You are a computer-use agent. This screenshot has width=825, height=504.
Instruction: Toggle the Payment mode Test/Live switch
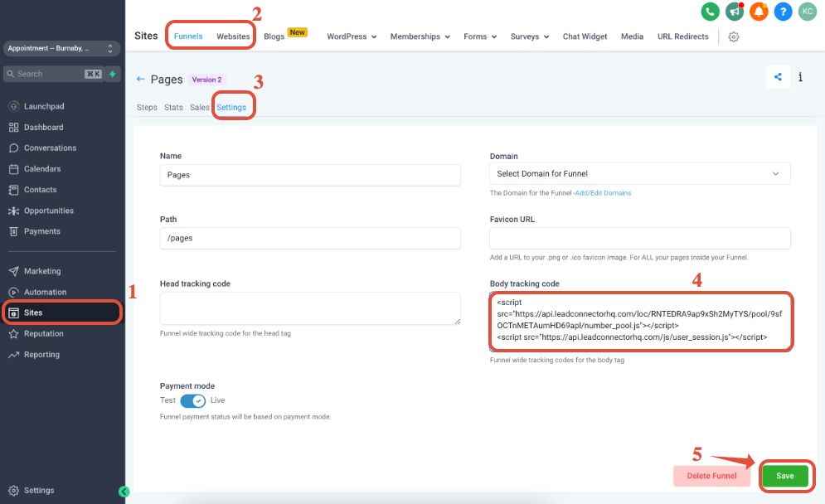192,401
